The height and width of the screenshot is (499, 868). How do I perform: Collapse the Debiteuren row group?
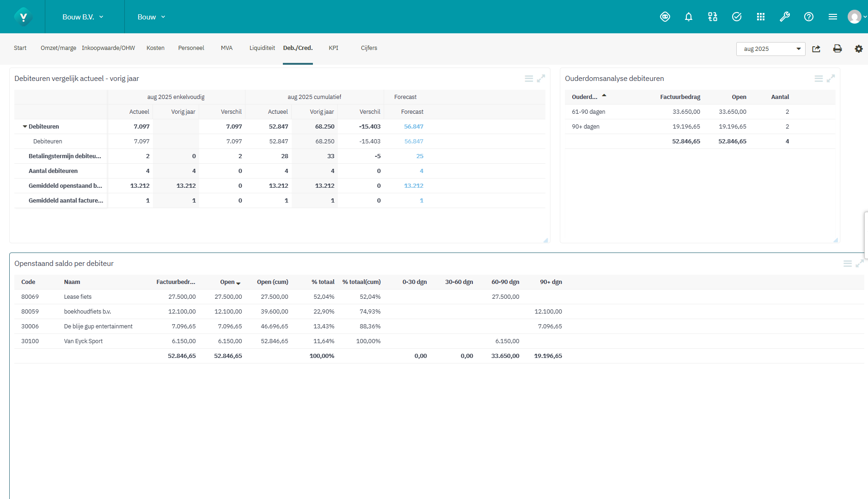25,126
